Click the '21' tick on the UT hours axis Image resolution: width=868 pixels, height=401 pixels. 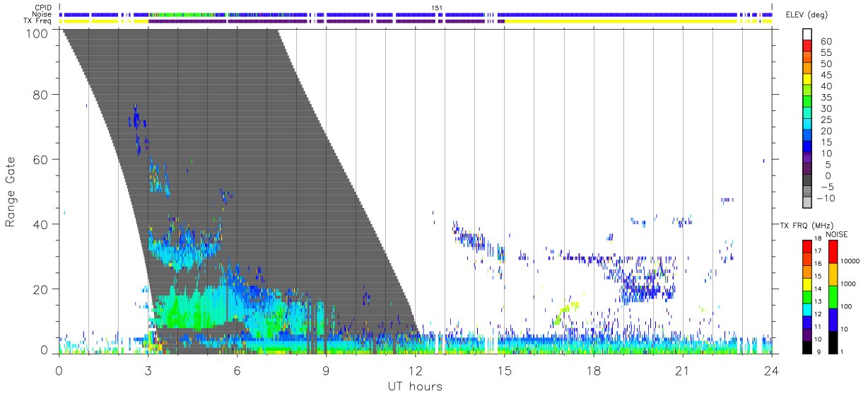pos(682,370)
